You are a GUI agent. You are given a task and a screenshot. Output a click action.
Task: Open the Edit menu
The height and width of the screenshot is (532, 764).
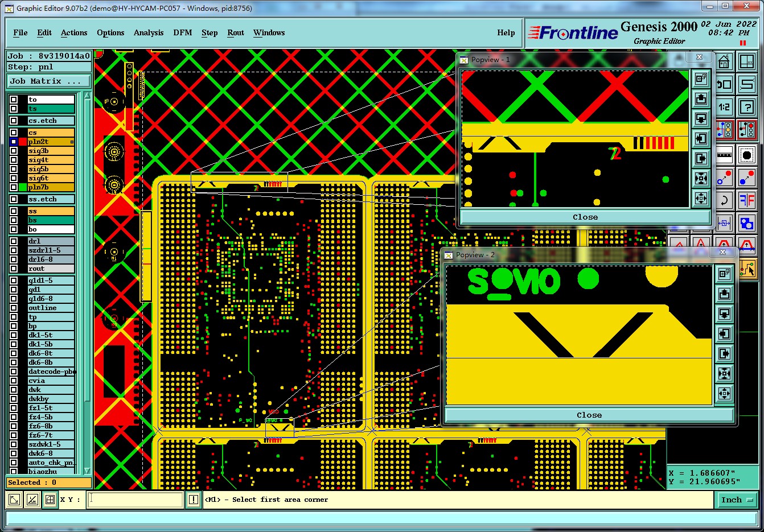click(x=44, y=32)
